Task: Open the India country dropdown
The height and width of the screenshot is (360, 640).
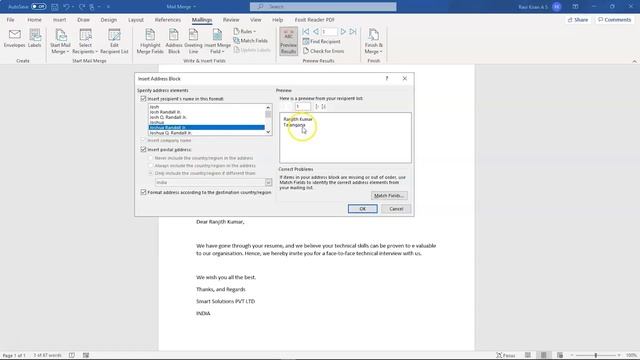Action: coord(268,182)
